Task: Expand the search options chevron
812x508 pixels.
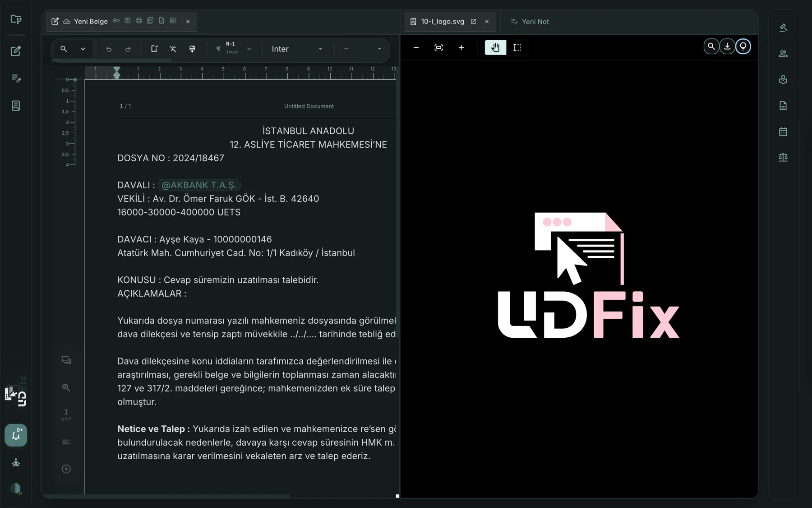Action: click(x=83, y=49)
